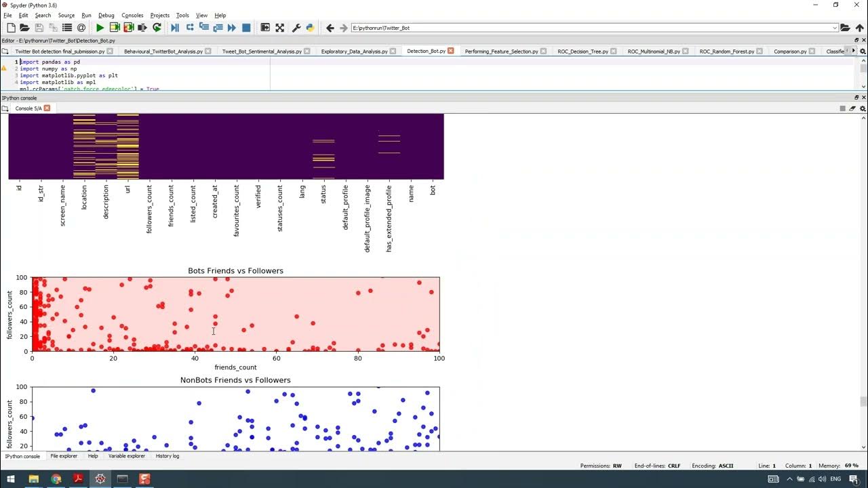The image size is (868, 488).
Task: Toggle fullscreen mode arrows icon
Action: click(279, 28)
